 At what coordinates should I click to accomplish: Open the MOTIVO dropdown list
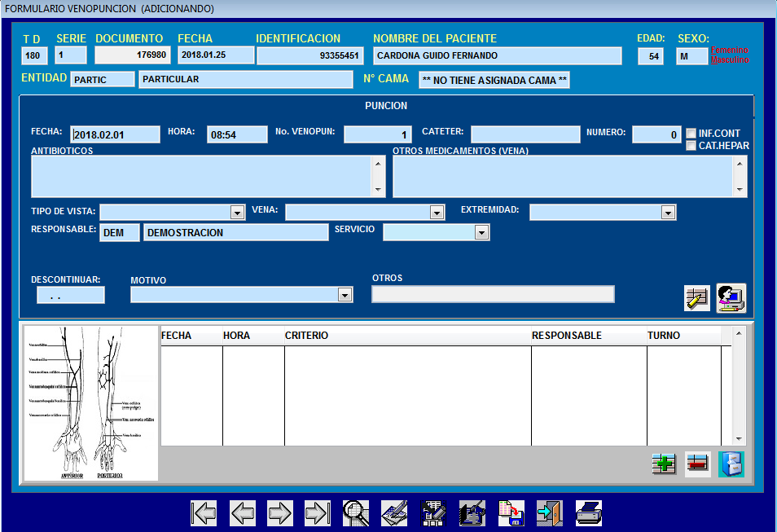[x=345, y=295]
